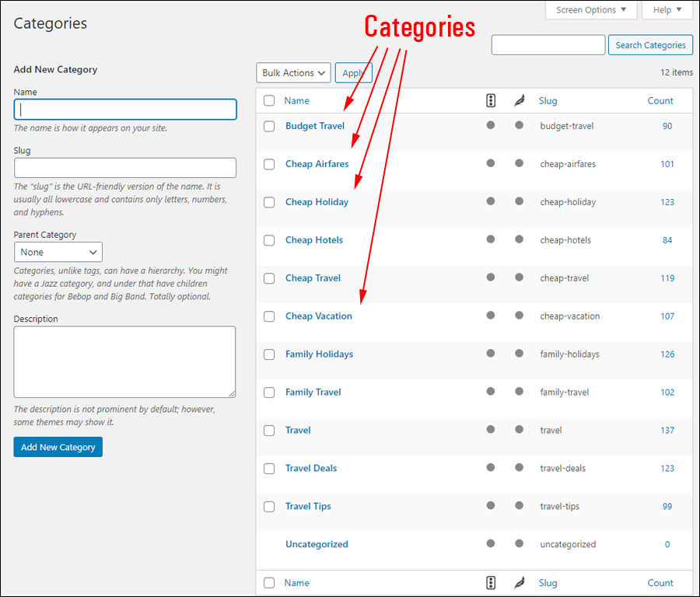The image size is (700, 597).
Task: Open the Parent Category dropdown
Action: 58,252
